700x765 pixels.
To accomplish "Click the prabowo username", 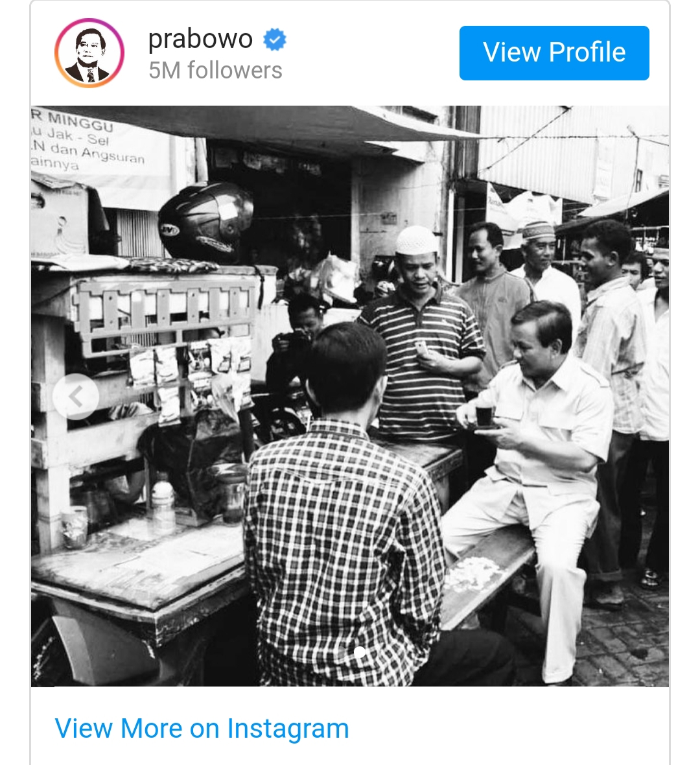I will click(200, 40).
